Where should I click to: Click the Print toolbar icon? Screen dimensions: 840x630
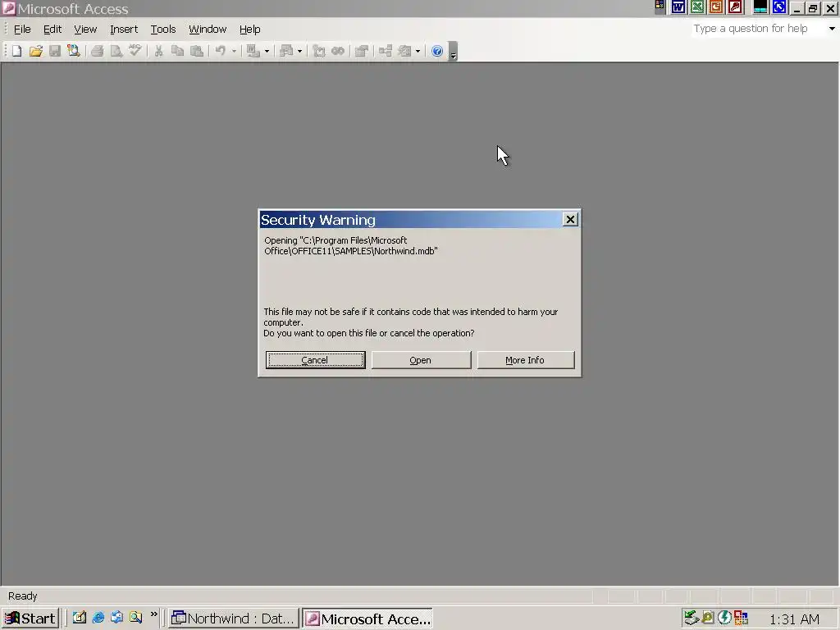(97, 51)
